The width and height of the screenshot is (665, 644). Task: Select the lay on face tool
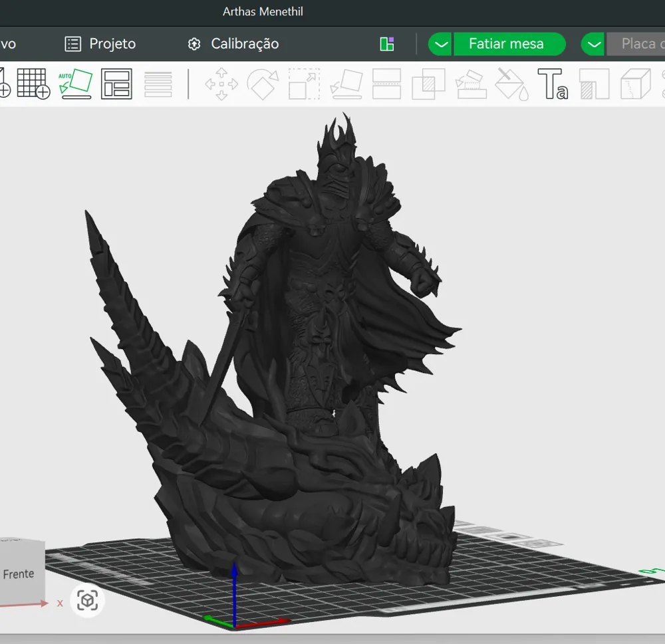(346, 84)
